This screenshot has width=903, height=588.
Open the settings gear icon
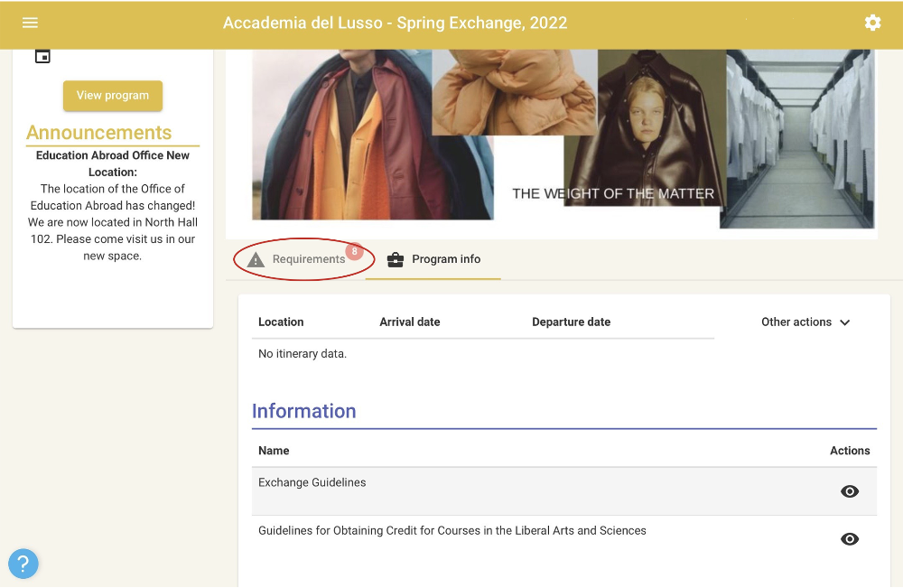tap(872, 23)
